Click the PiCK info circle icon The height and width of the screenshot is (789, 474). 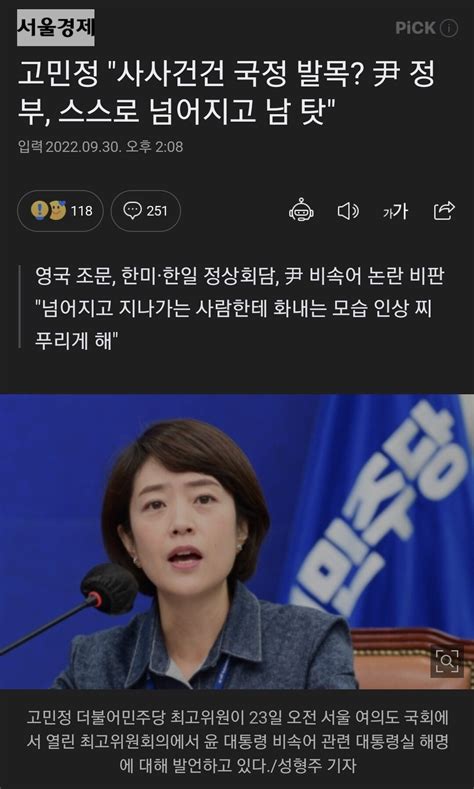tap(449, 28)
